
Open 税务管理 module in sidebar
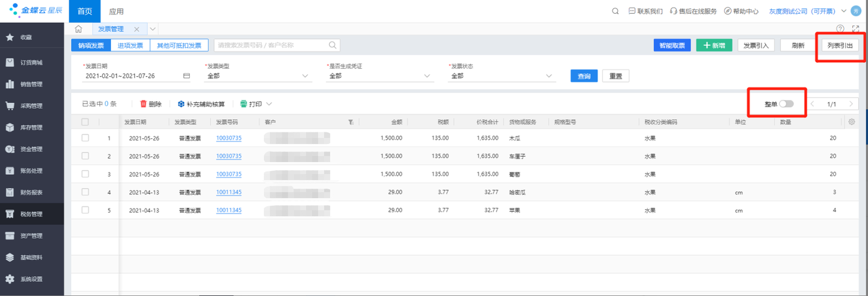pyautogui.click(x=32, y=214)
